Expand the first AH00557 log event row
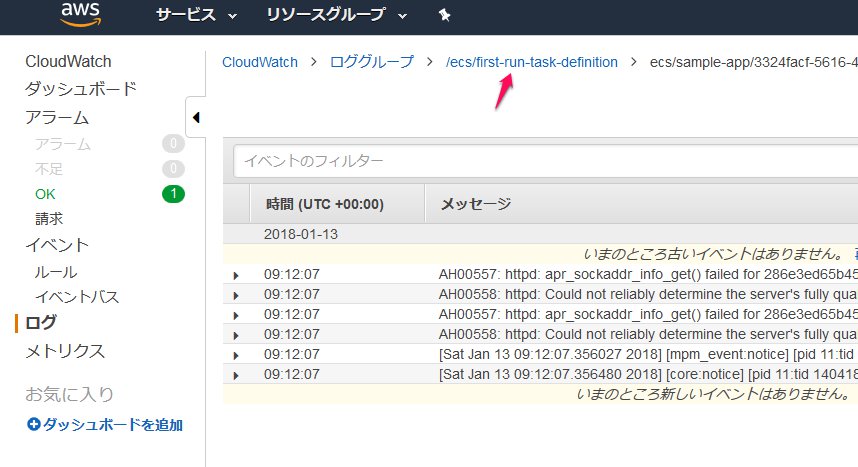The width and height of the screenshot is (858, 467). pyautogui.click(x=237, y=275)
